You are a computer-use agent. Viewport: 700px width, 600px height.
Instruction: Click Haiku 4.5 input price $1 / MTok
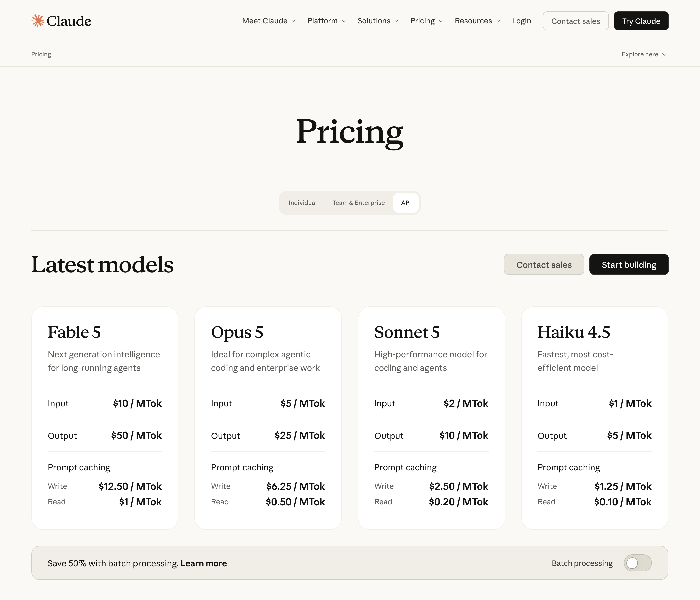click(630, 403)
